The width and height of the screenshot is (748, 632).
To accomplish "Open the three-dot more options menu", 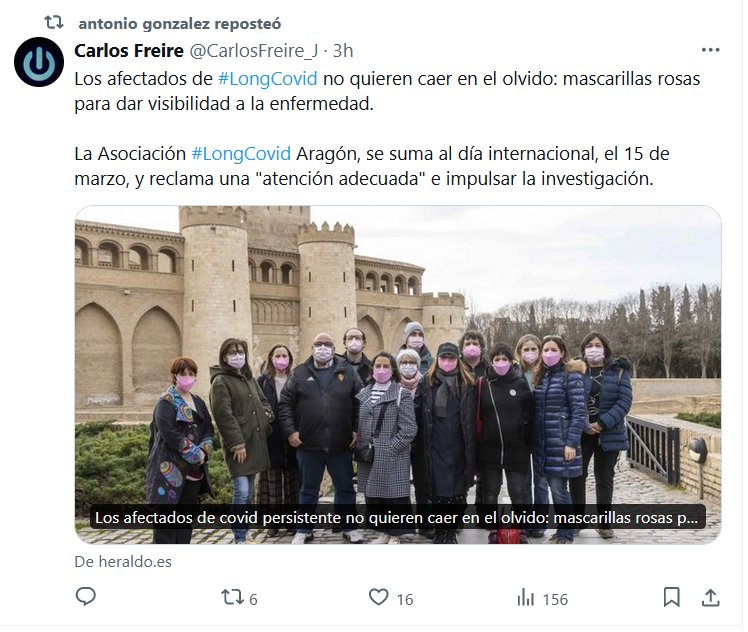I will coord(710,50).
